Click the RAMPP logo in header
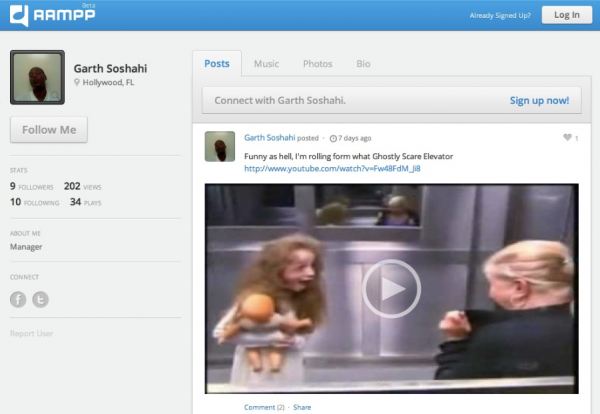 coord(52,15)
